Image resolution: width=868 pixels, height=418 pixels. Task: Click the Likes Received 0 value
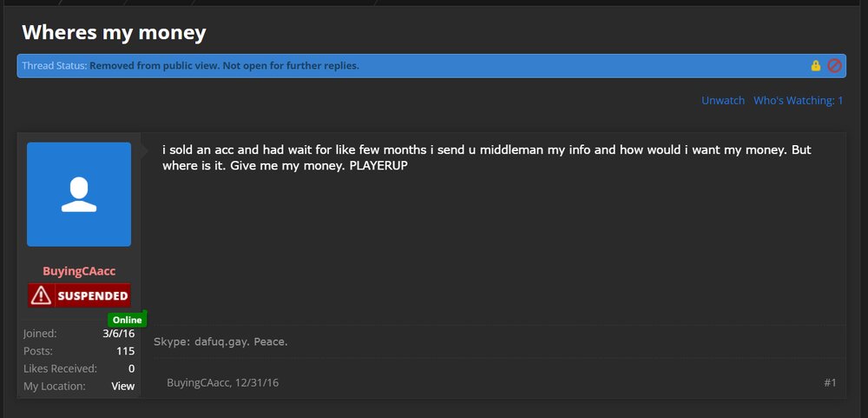(x=132, y=368)
